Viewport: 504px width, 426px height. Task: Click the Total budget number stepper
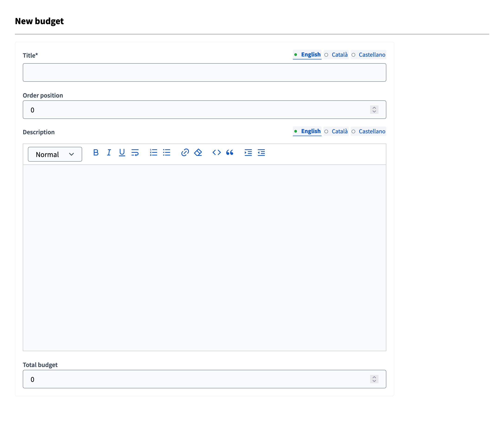point(374,379)
